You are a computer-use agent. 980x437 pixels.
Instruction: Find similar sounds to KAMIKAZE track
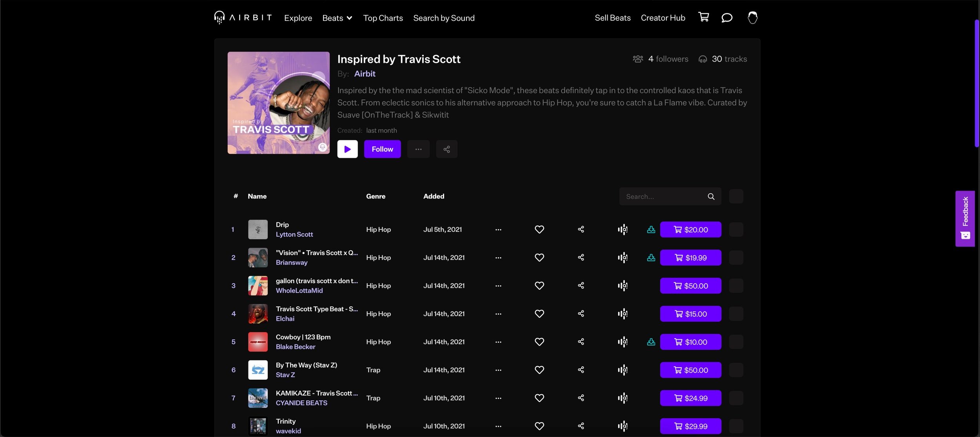(622, 398)
